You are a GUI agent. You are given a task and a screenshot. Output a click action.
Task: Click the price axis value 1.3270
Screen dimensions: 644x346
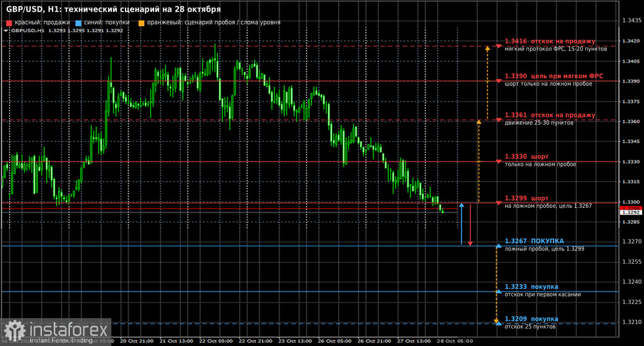(632, 241)
